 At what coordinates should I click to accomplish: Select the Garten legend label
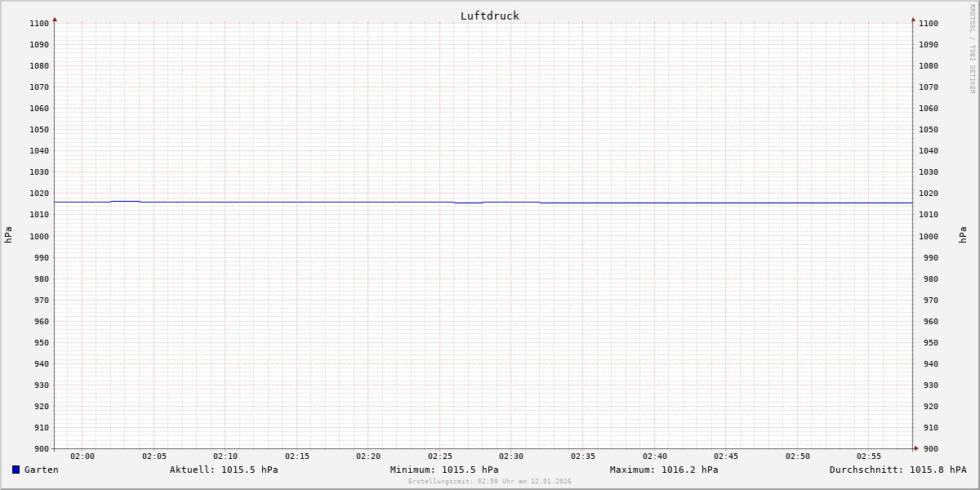41,470
